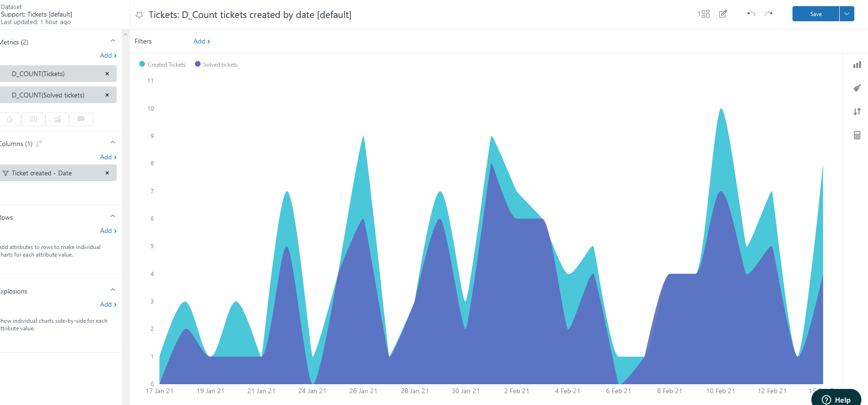Open the Help widget
Image resolution: width=868 pixels, height=405 pixels.
click(836, 399)
